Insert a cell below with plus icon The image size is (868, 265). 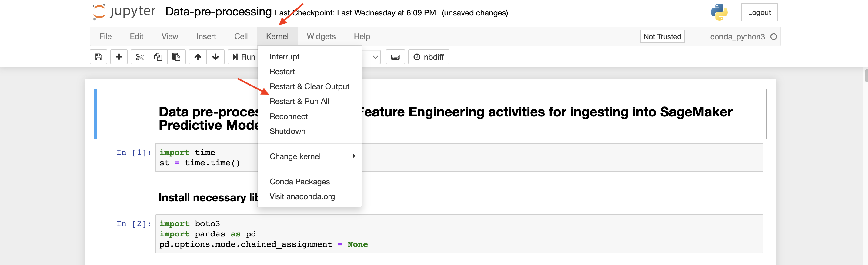click(119, 57)
